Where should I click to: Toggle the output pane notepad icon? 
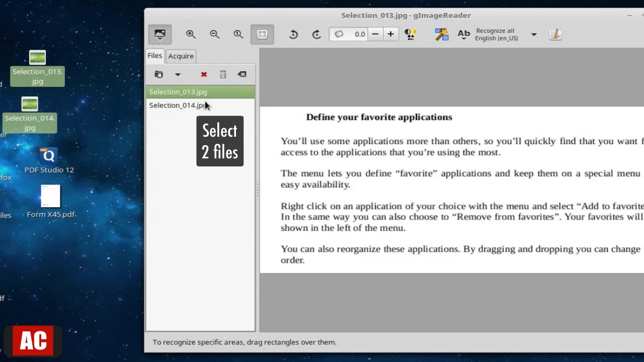(555, 34)
